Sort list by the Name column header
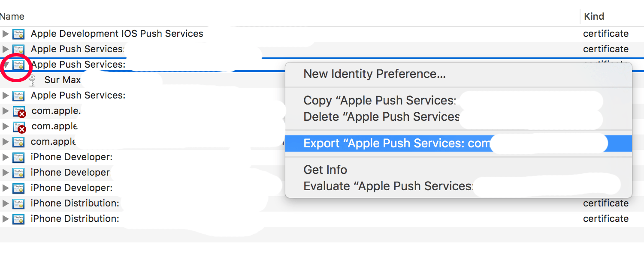This screenshot has width=644, height=257. click(12, 17)
